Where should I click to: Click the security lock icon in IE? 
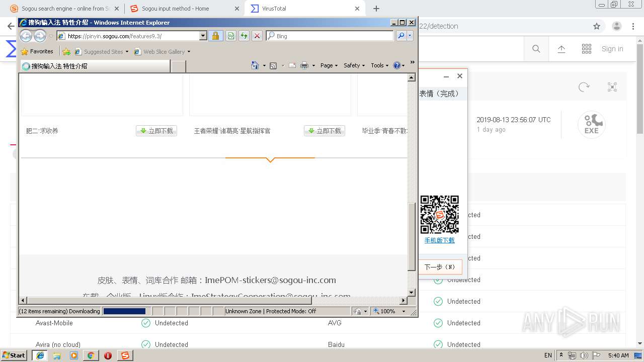click(x=215, y=36)
